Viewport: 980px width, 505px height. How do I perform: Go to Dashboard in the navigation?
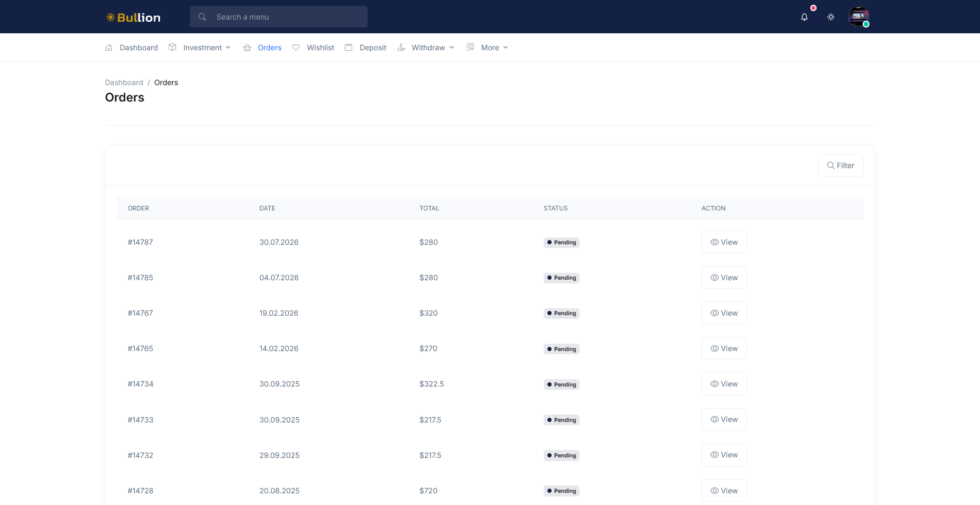click(x=139, y=48)
